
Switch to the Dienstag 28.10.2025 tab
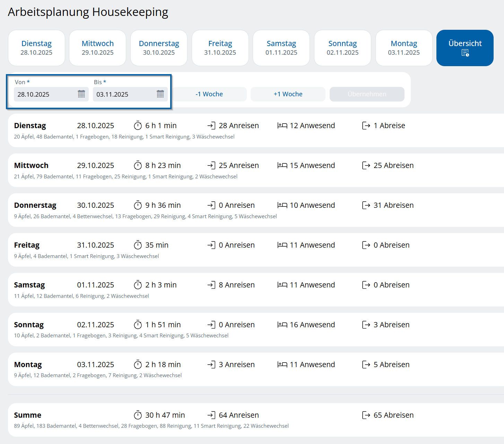click(36, 48)
